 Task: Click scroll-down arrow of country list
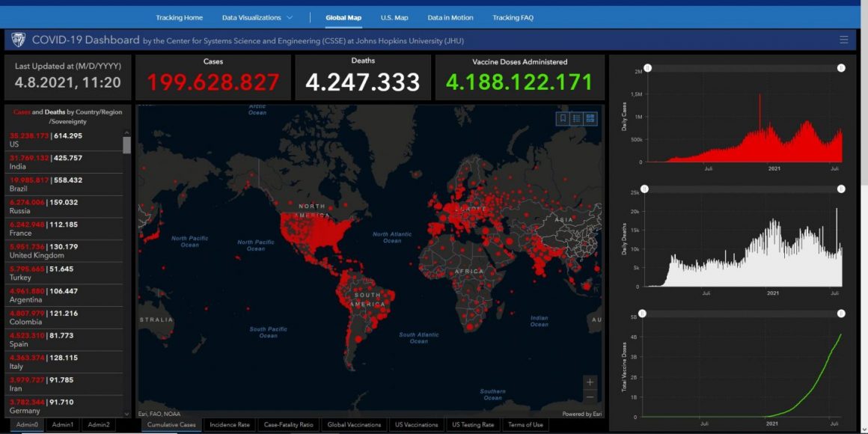point(126,414)
